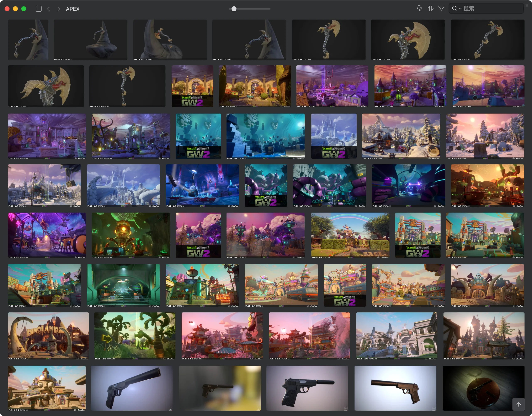Open the glowing orange robot thumbnail
The width and height of the screenshot is (532, 416).
tap(131, 235)
